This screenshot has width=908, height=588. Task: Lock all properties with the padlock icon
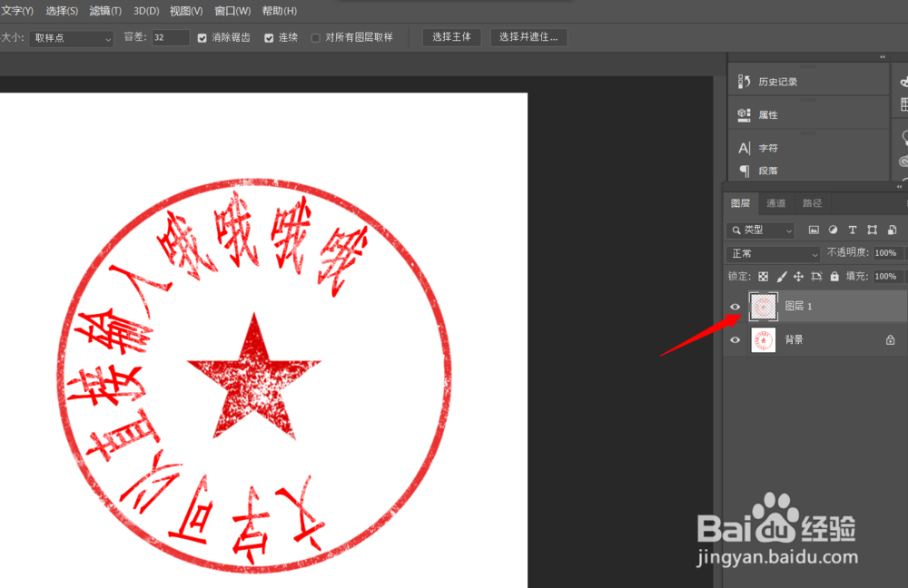pyautogui.click(x=835, y=276)
